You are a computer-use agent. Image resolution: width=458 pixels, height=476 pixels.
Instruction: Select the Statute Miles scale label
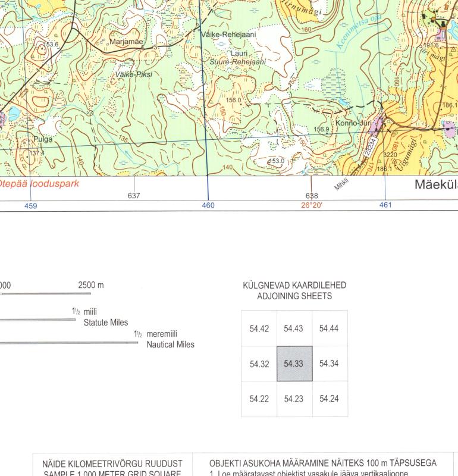pyautogui.click(x=106, y=322)
